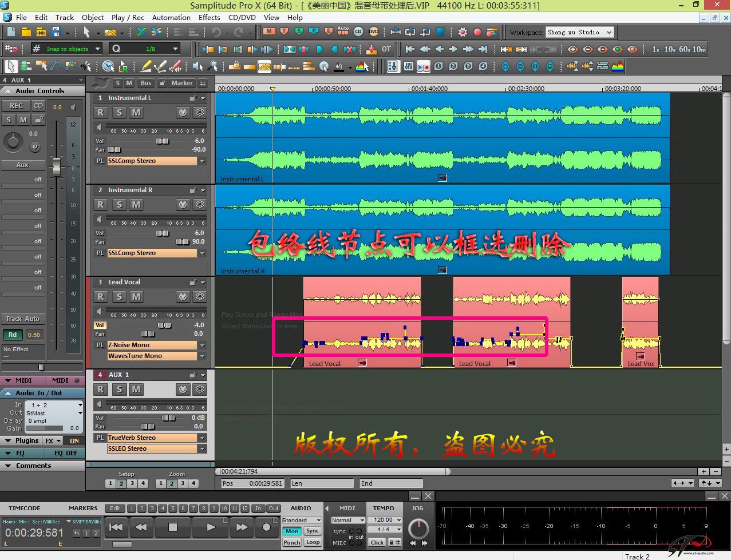Adjust the Lead Vocal Vol slider
The image size is (731, 560).
164,325
